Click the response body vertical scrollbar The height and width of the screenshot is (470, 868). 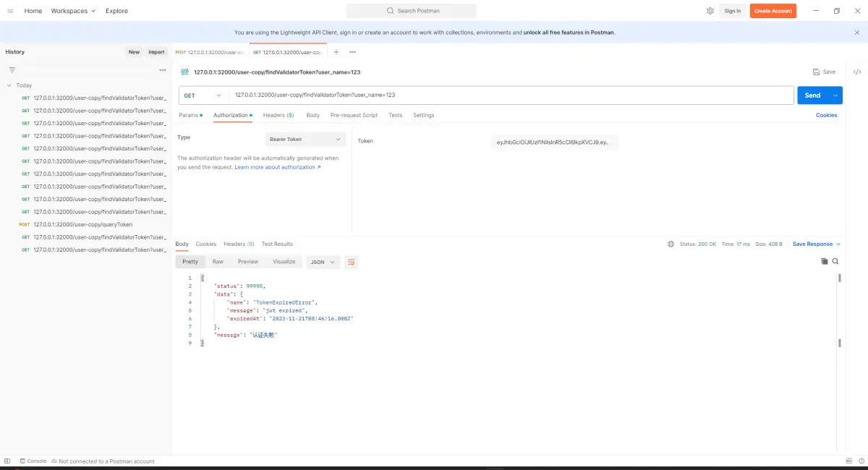pos(839,278)
